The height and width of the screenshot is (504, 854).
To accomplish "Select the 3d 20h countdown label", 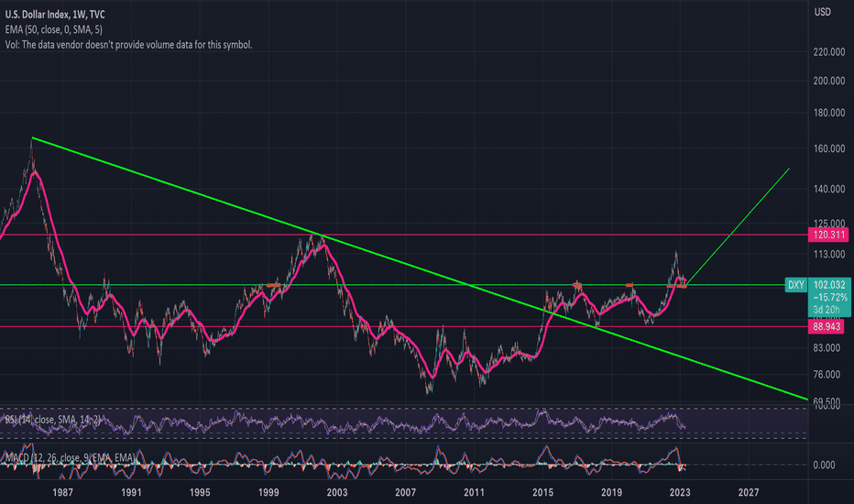I will pos(826,310).
